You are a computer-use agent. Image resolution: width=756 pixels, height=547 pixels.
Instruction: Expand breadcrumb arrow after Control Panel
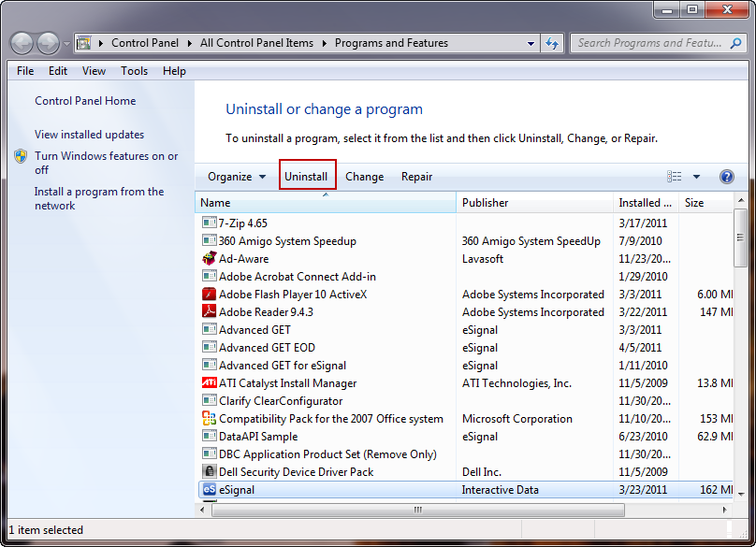coord(190,43)
